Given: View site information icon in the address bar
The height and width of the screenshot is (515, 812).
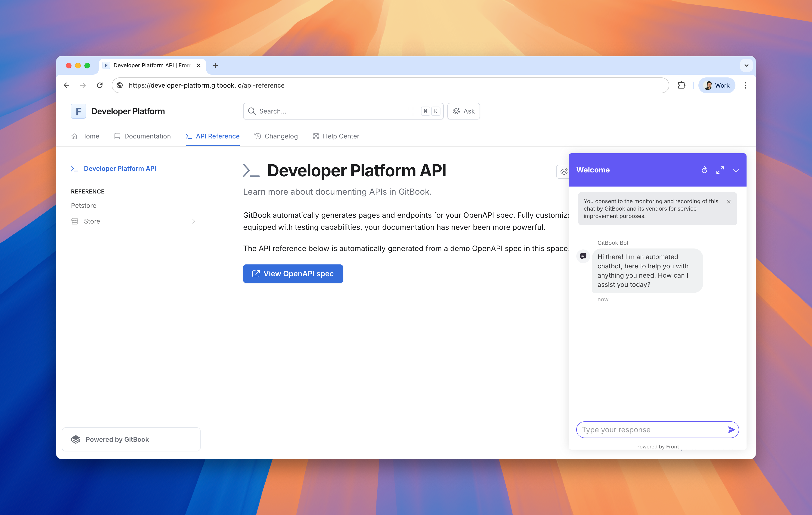Looking at the screenshot, I should 120,85.
